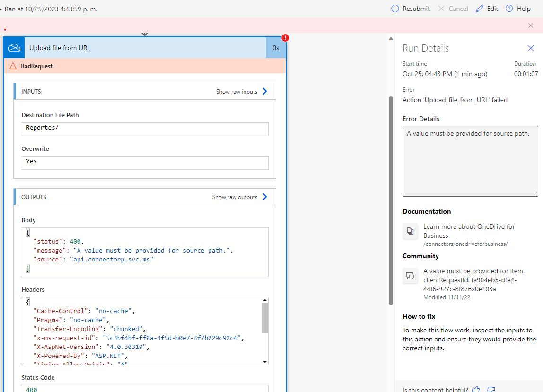Click the red error badge on action header
The width and height of the screenshot is (543, 392).
[x=285, y=37]
